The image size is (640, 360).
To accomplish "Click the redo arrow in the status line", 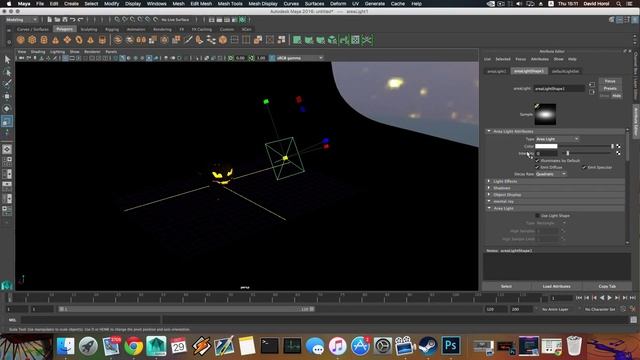I will coord(80,20).
